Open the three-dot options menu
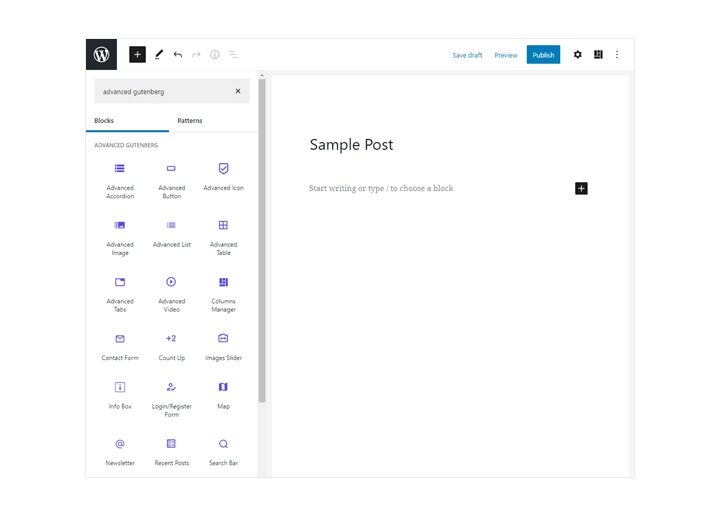Screen dimensions: 720x516 coord(617,55)
